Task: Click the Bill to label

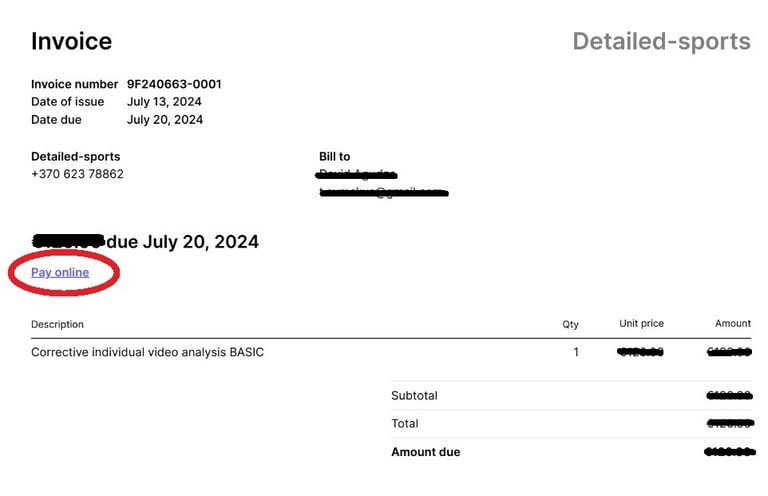Action: 335,157
